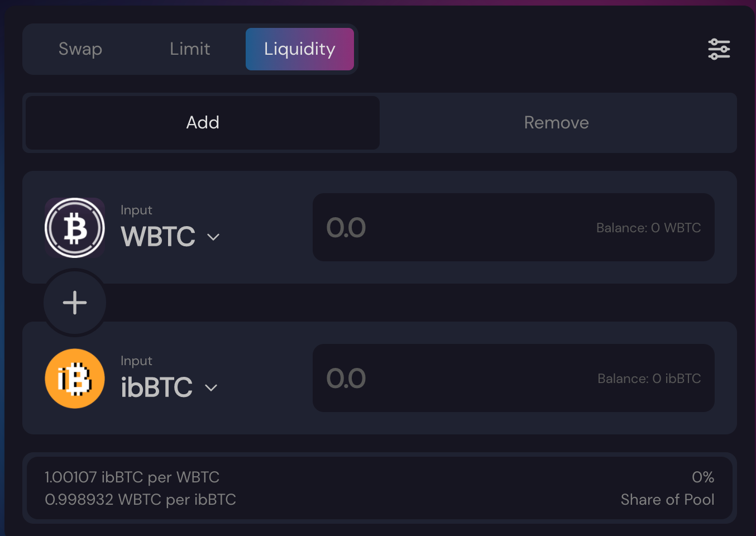The height and width of the screenshot is (536, 756).
Task: Click the 0% Share of Pool value
Action: (703, 477)
